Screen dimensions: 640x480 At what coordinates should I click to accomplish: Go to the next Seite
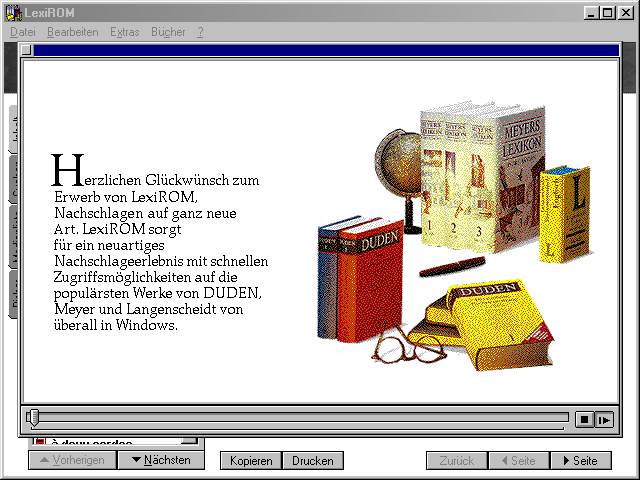click(581, 460)
